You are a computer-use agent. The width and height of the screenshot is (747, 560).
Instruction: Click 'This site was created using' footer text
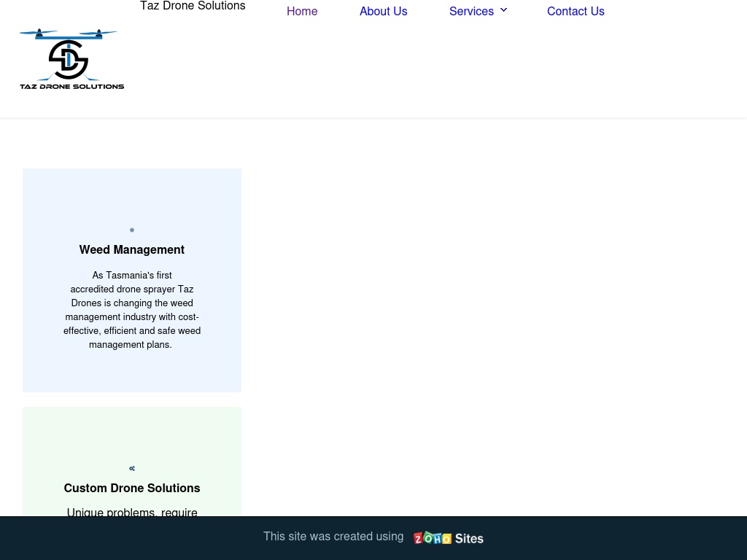333,536
